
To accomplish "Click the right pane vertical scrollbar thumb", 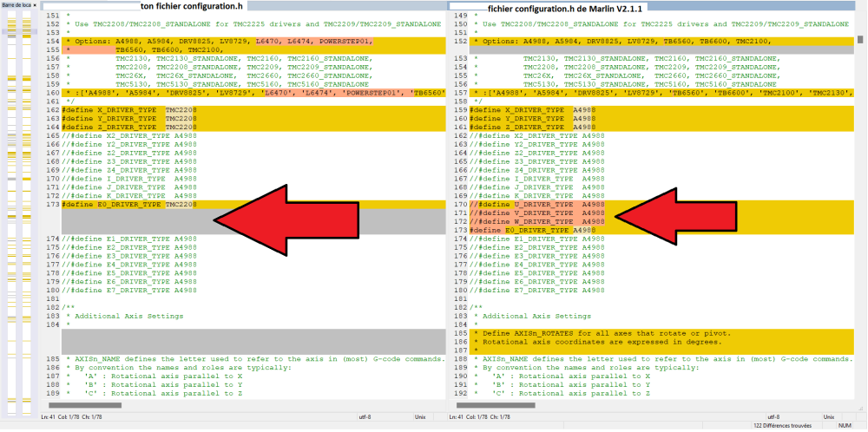I will coord(860,39).
